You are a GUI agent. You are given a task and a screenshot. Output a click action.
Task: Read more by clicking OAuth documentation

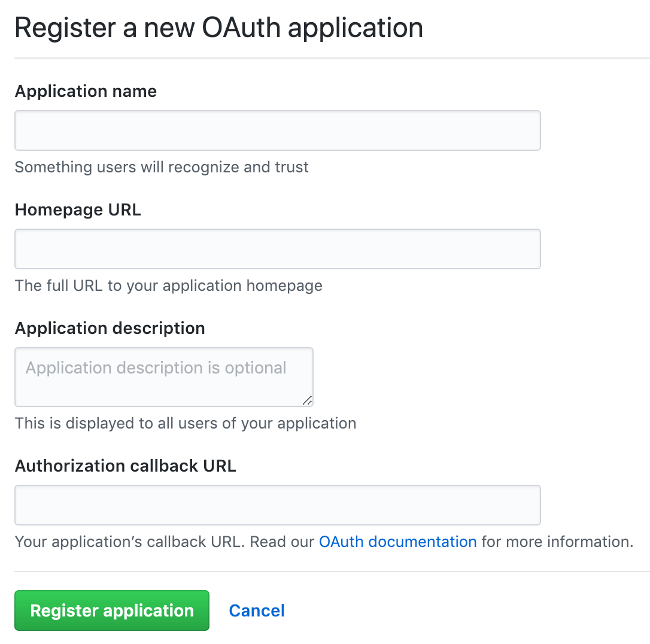click(397, 542)
